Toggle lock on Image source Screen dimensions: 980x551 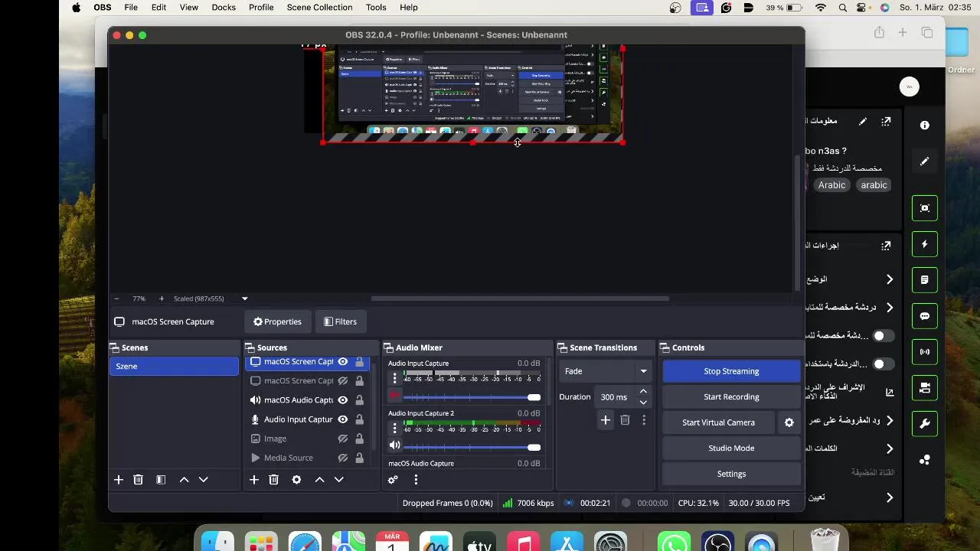[359, 439]
